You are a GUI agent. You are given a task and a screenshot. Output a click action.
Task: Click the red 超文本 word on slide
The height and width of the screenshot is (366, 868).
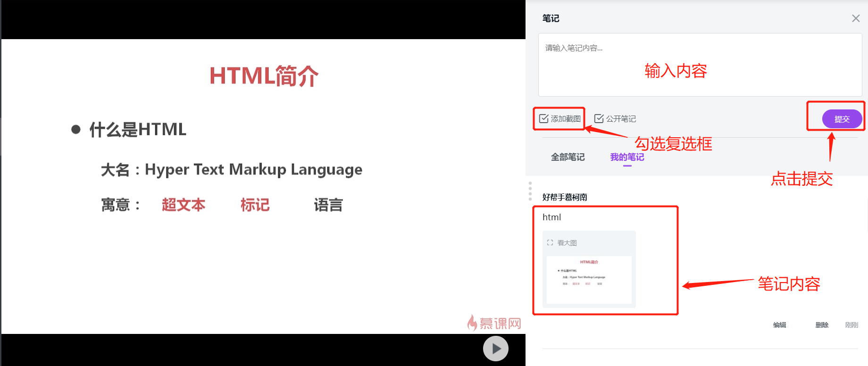click(184, 205)
